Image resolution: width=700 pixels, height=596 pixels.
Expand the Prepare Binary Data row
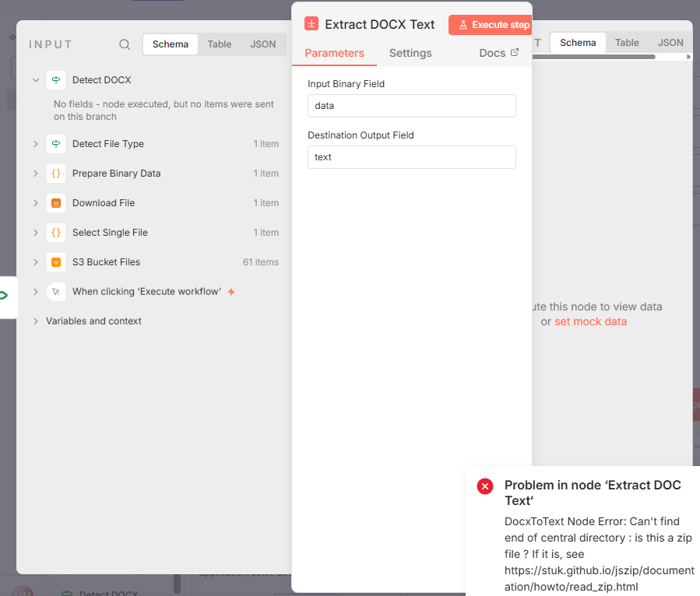coord(36,173)
